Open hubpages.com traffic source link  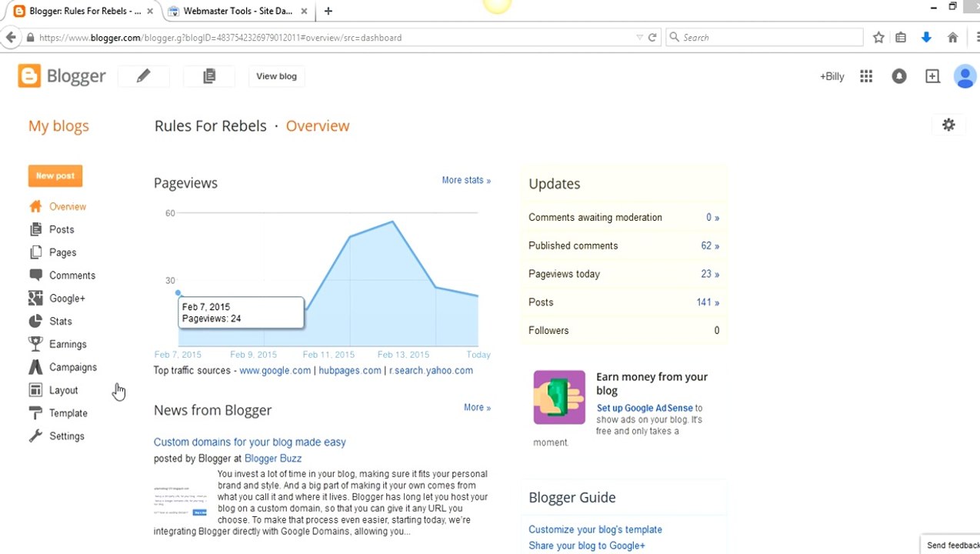pyautogui.click(x=350, y=370)
